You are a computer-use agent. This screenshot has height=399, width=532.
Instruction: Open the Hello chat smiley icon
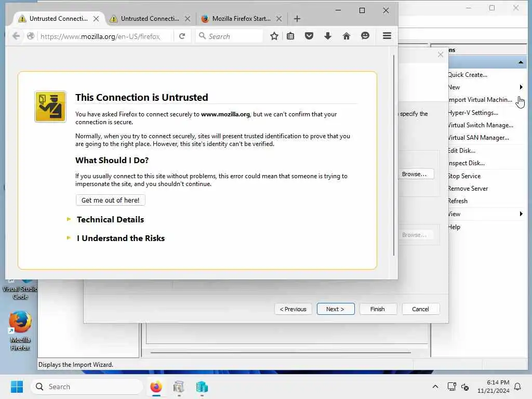pyautogui.click(x=365, y=36)
